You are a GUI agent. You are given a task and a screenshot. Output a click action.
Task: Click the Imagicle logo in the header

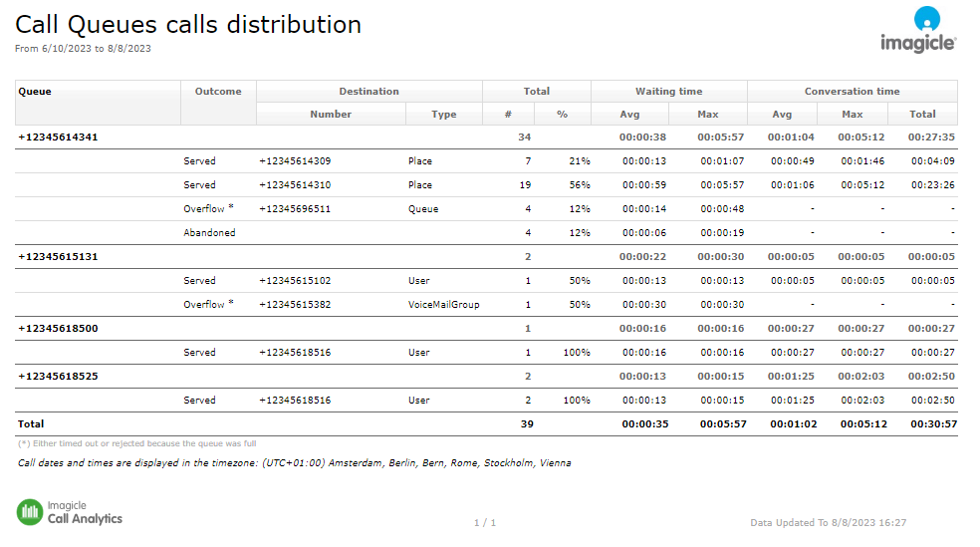coord(917,30)
